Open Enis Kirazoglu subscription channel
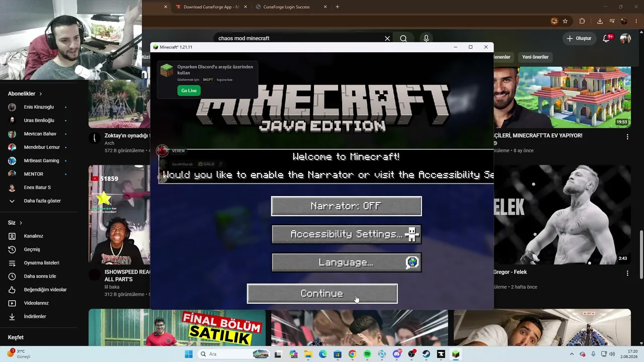 coord(38,107)
